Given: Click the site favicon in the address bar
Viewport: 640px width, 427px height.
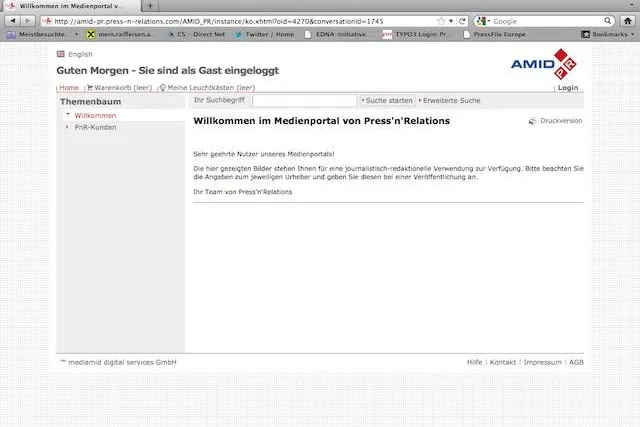Looking at the screenshot, I should click(x=47, y=21).
